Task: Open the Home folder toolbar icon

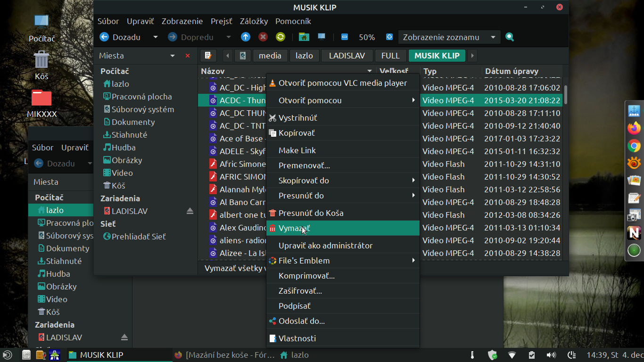Action: tap(304, 37)
